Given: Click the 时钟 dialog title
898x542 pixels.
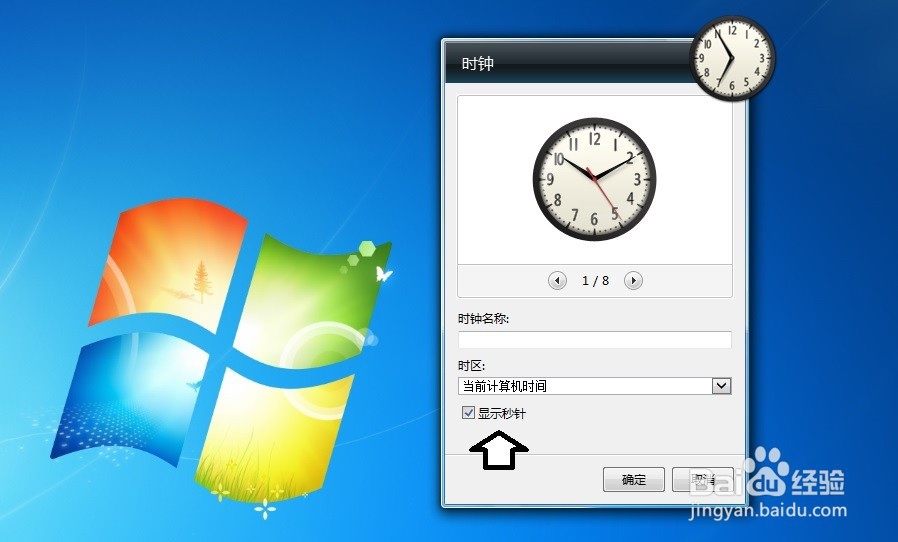Looking at the screenshot, I should point(477,64).
